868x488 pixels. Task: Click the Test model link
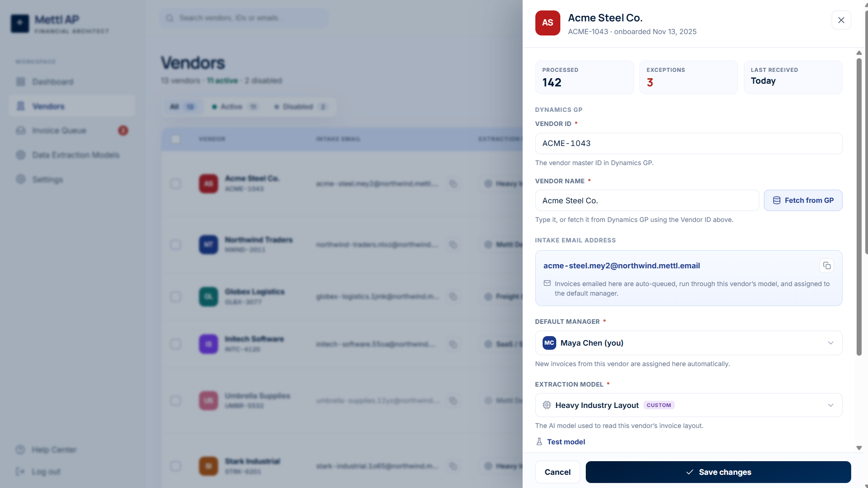click(x=566, y=442)
